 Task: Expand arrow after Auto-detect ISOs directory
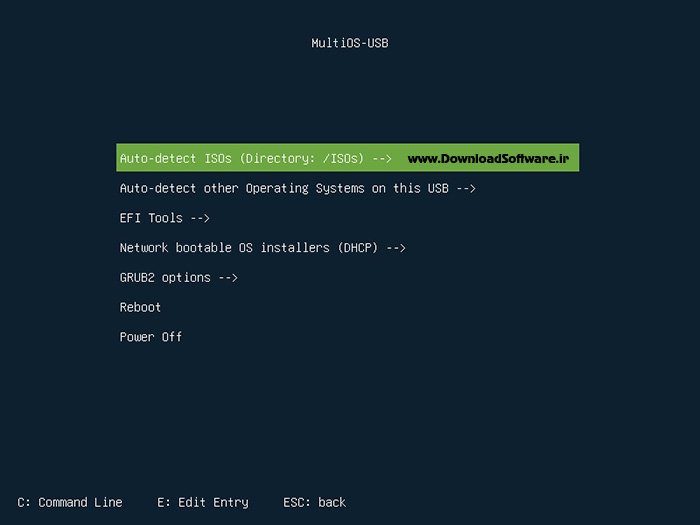pyautogui.click(x=382, y=159)
